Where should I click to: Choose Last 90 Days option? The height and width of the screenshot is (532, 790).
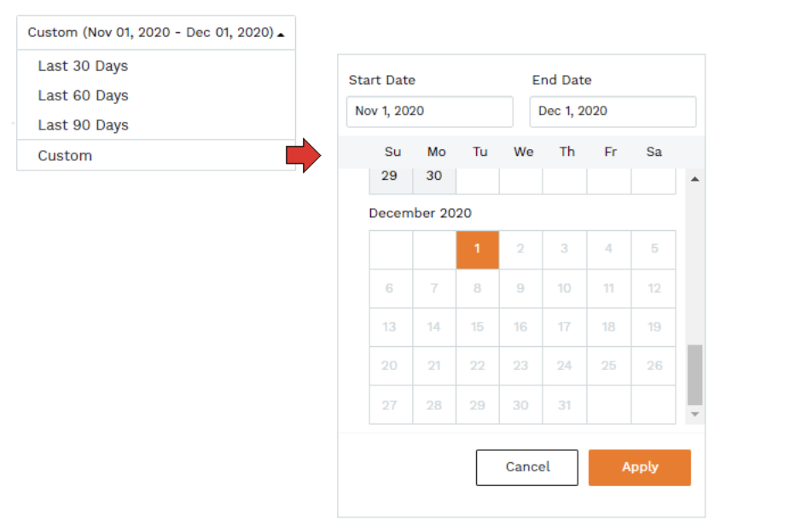(83, 124)
